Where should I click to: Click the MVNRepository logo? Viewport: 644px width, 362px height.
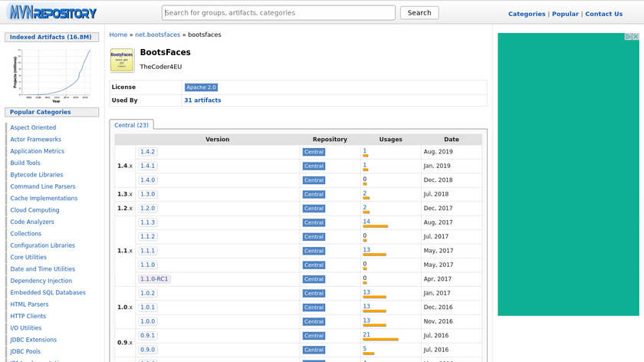coord(52,12)
